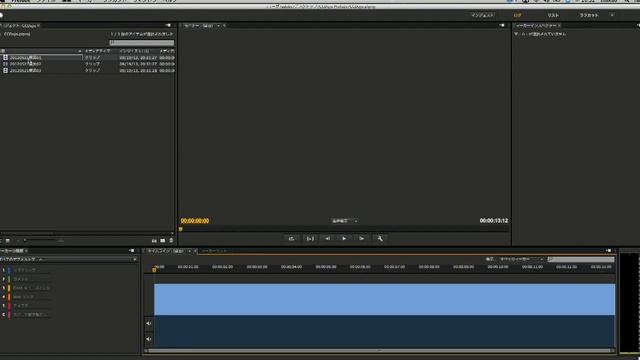Click the play in-to-out icon
This screenshot has height=360, width=640.
coord(310,238)
